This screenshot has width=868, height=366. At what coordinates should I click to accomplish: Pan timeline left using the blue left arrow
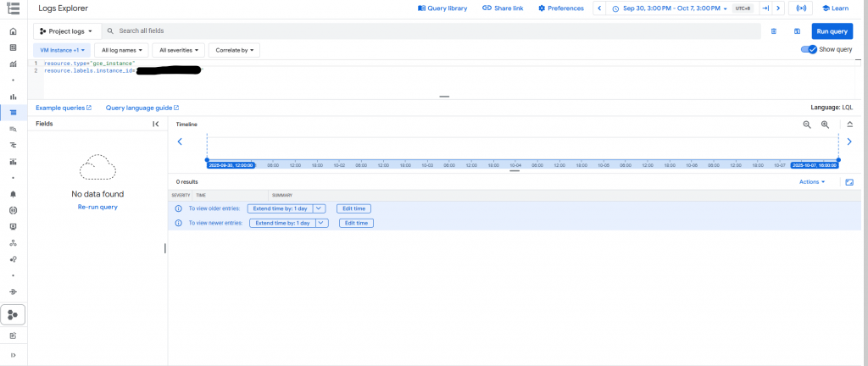click(180, 142)
